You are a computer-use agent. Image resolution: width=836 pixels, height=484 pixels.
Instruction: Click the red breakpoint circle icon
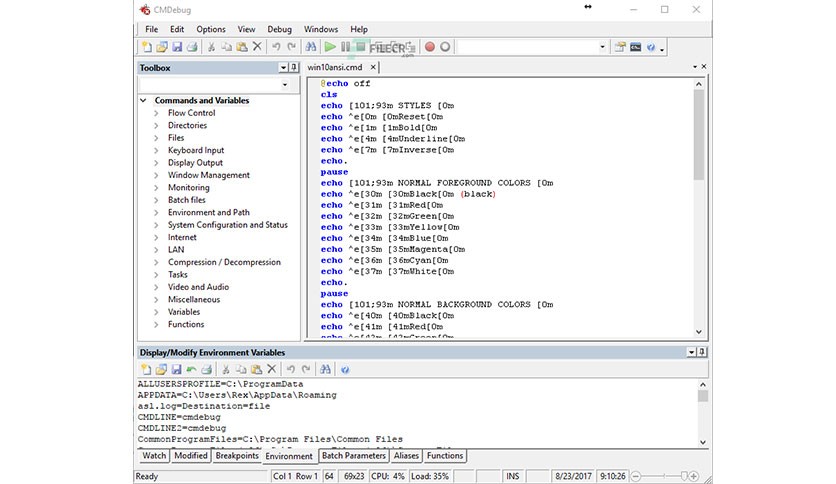[430, 47]
